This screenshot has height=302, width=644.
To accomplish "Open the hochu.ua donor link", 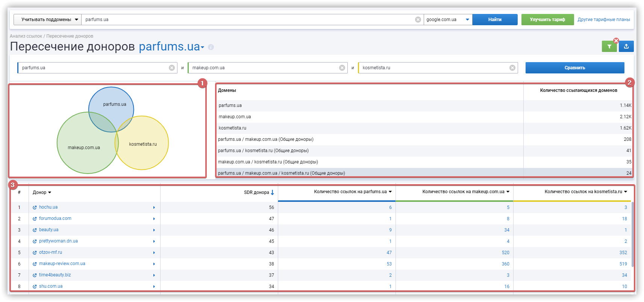I will point(48,207).
